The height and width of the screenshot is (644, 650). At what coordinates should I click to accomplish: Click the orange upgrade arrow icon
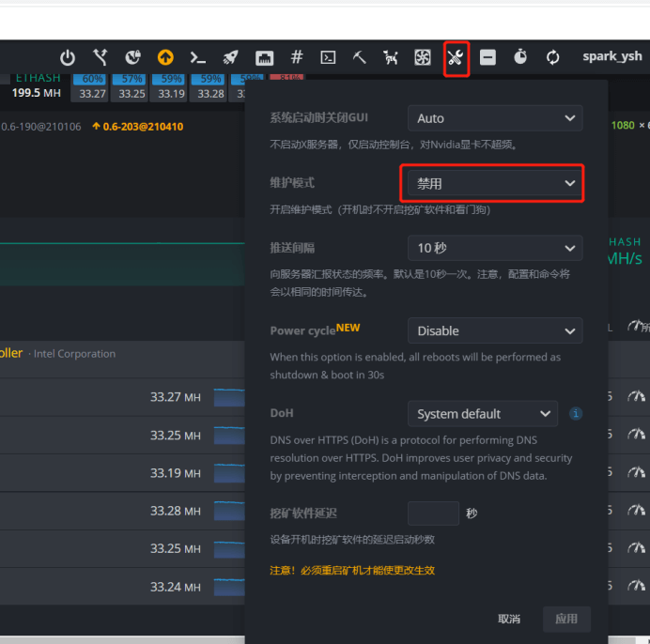(165, 57)
